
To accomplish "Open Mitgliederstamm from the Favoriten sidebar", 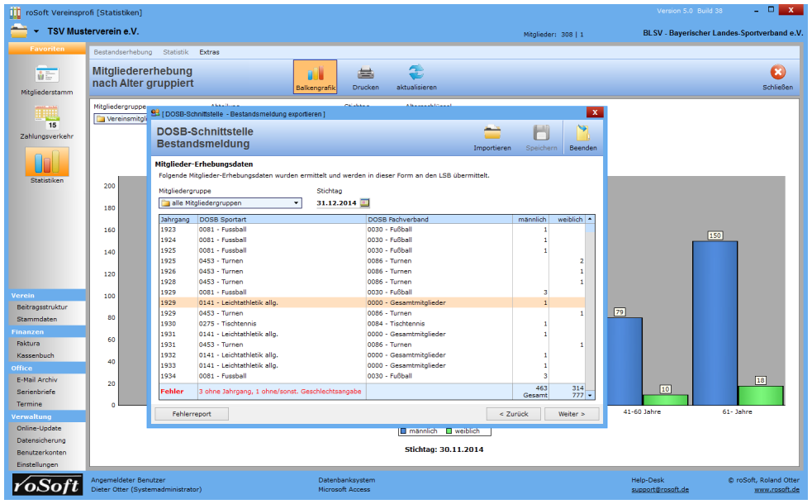I will tap(46, 75).
